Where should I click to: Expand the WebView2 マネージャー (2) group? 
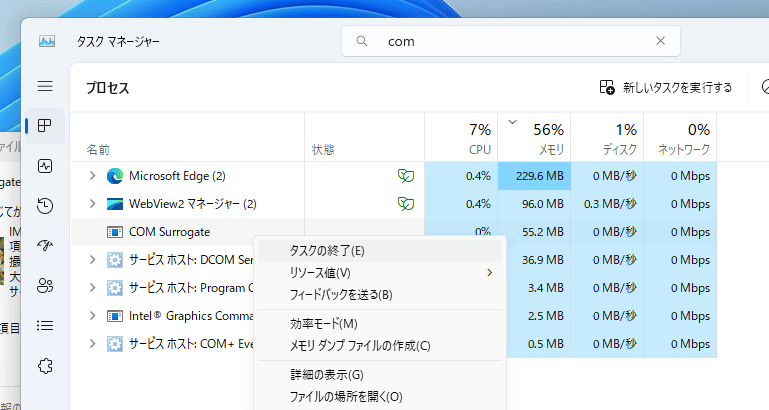point(93,204)
